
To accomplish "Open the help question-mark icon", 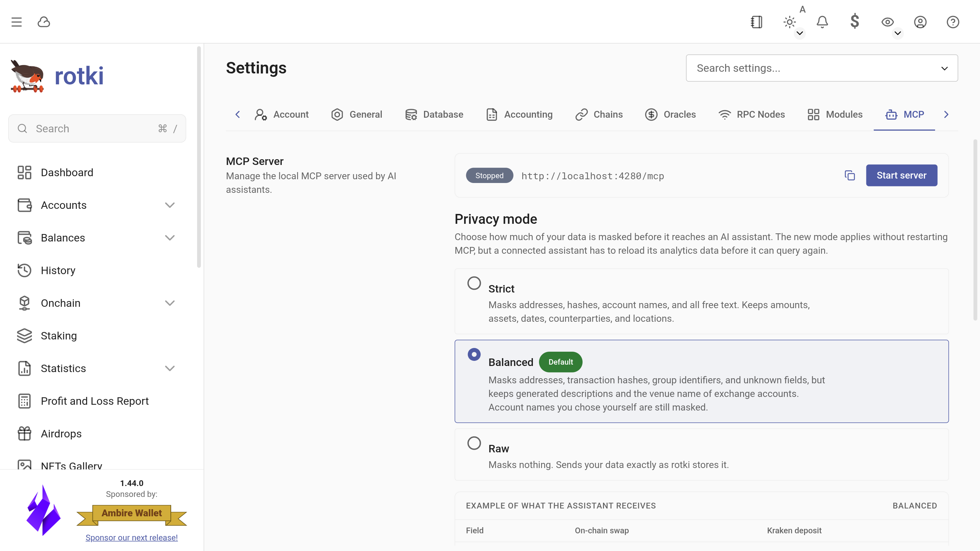I will [953, 22].
